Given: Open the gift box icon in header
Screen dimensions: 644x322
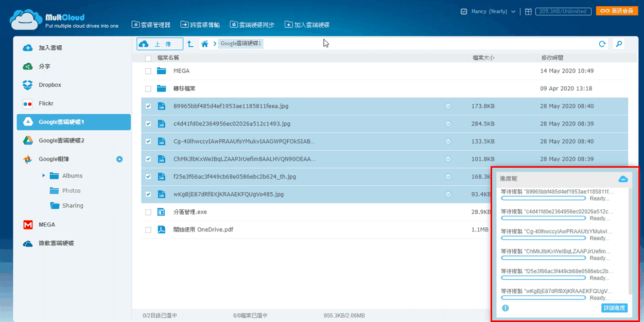Looking at the screenshot, I should (528, 11).
